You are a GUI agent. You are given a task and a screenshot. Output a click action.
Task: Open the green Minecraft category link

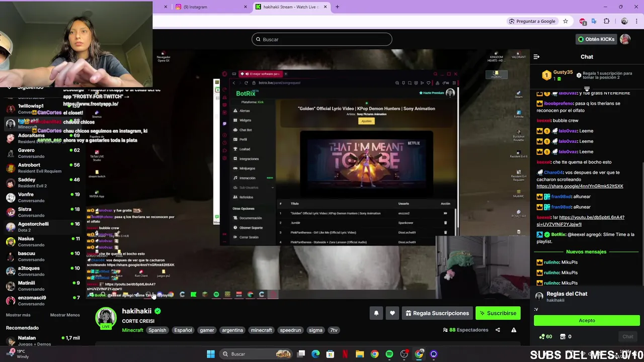coord(132,330)
